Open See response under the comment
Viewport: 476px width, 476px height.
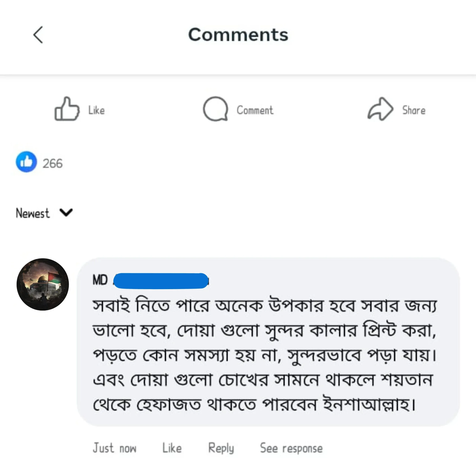tap(291, 448)
